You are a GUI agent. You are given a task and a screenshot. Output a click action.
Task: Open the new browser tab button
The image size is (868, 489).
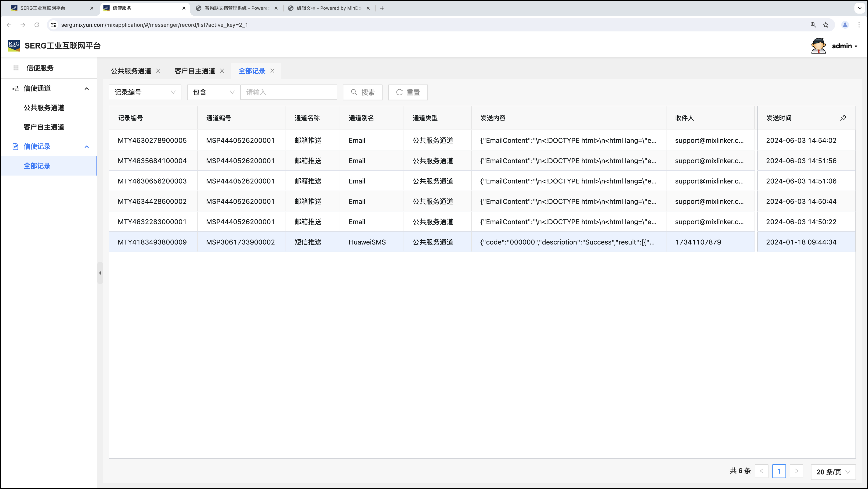click(x=382, y=8)
